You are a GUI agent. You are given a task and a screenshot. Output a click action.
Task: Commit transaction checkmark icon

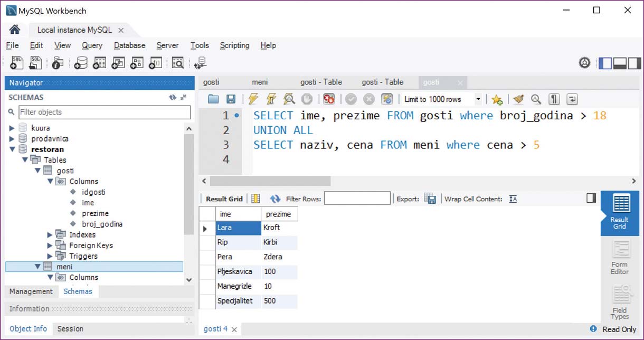pyautogui.click(x=351, y=99)
